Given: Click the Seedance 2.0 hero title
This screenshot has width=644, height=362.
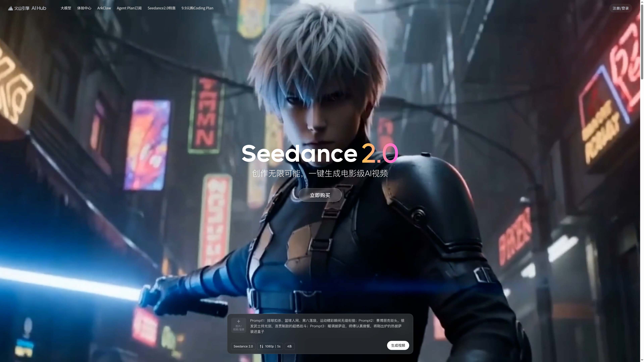Looking at the screenshot, I should tap(320, 154).
